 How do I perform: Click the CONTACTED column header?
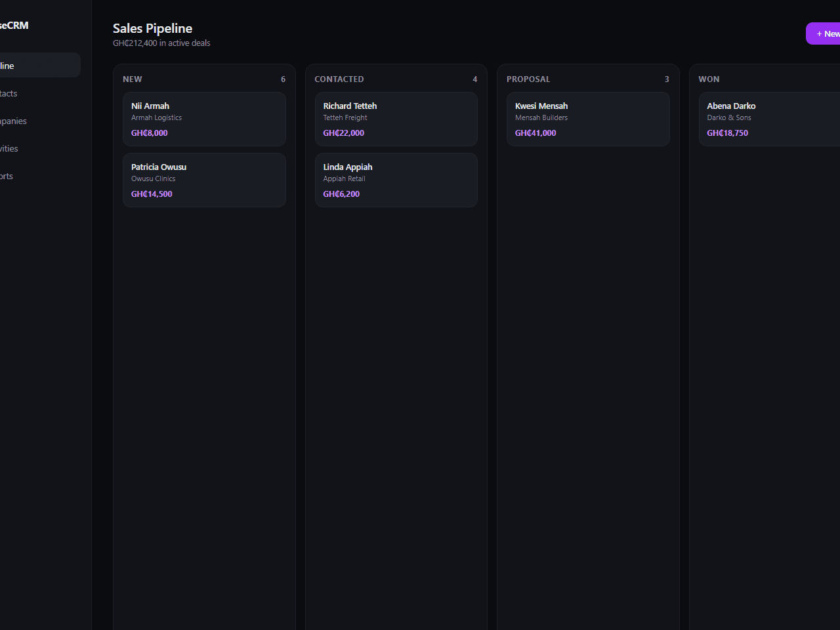[339, 79]
